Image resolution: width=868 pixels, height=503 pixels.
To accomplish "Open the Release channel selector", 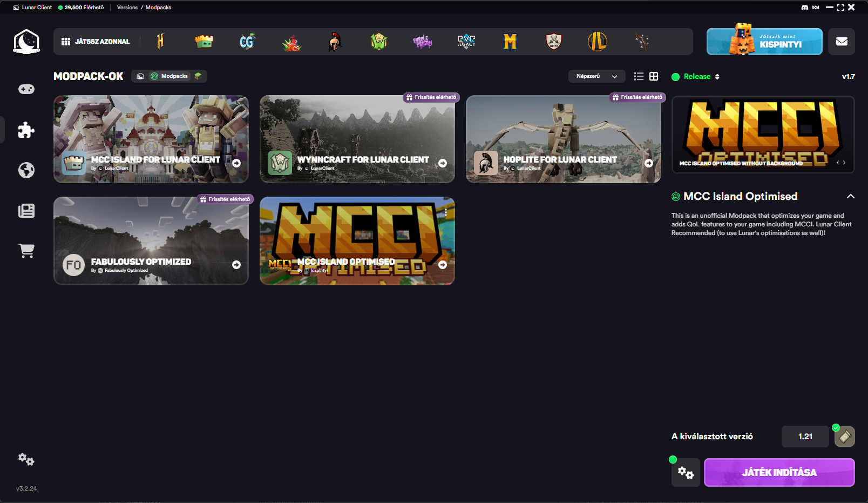I will (x=696, y=77).
